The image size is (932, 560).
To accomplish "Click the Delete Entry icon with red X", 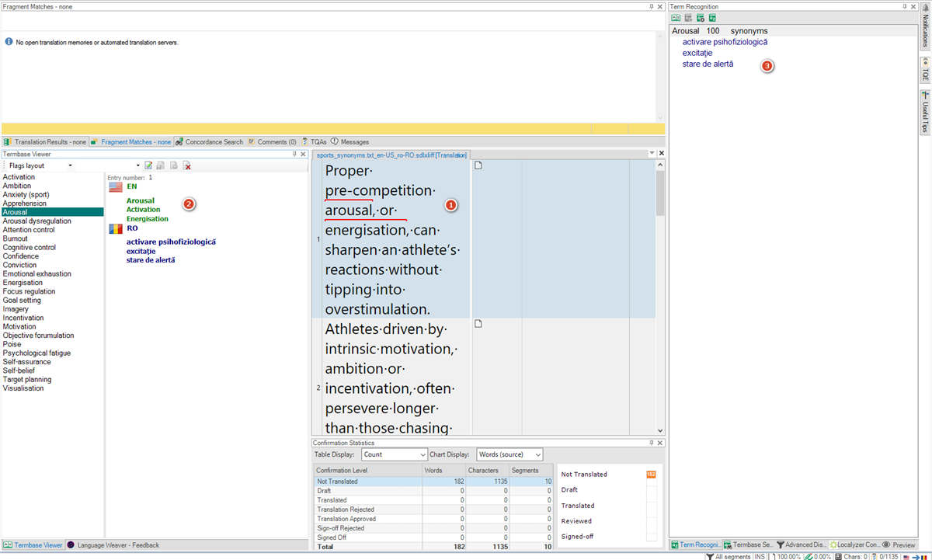I will [x=187, y=165].
